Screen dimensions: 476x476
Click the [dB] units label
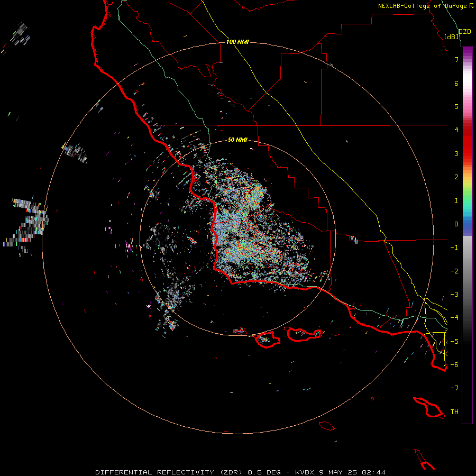tap(452, 36)
